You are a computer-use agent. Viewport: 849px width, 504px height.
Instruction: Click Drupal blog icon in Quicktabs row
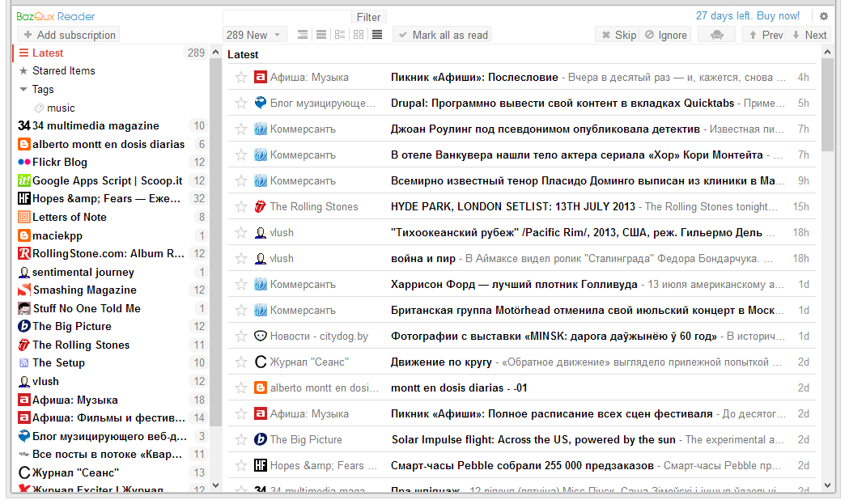261,103
